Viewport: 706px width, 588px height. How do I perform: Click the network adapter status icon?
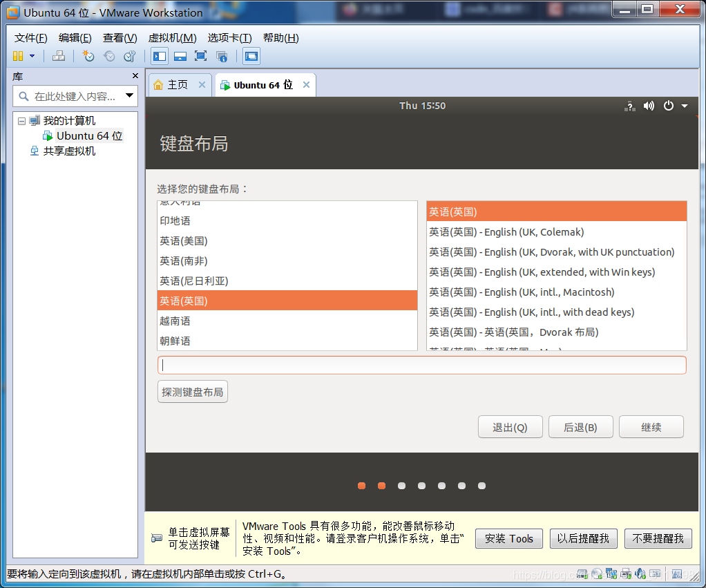pos(611,573)
